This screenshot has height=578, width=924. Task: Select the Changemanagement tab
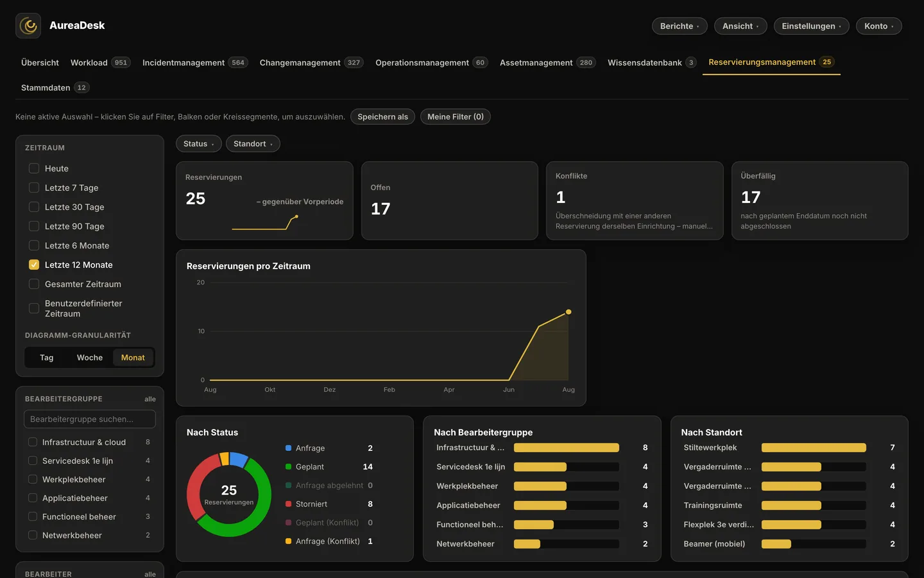point(312,62)
